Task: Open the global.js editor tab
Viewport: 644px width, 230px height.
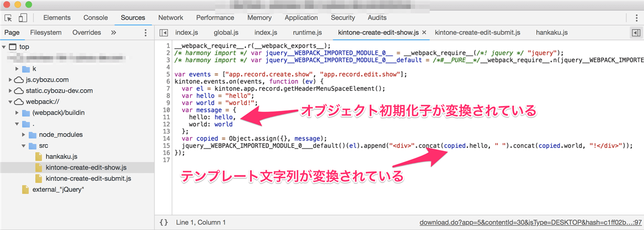Action: coord(226,32)
